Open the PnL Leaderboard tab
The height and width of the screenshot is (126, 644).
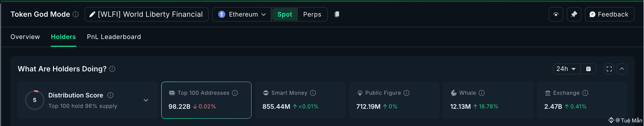pyautogui.click(x=114, y=37)
